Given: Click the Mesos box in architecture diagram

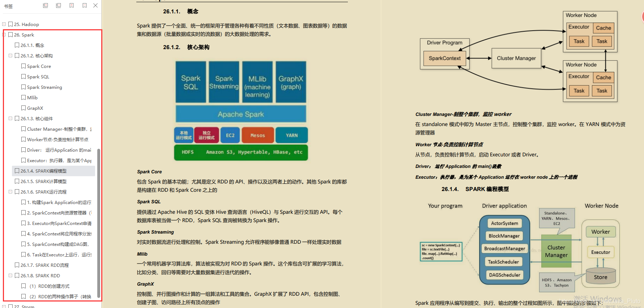Looking at the screenshot, I should [258, 135].
